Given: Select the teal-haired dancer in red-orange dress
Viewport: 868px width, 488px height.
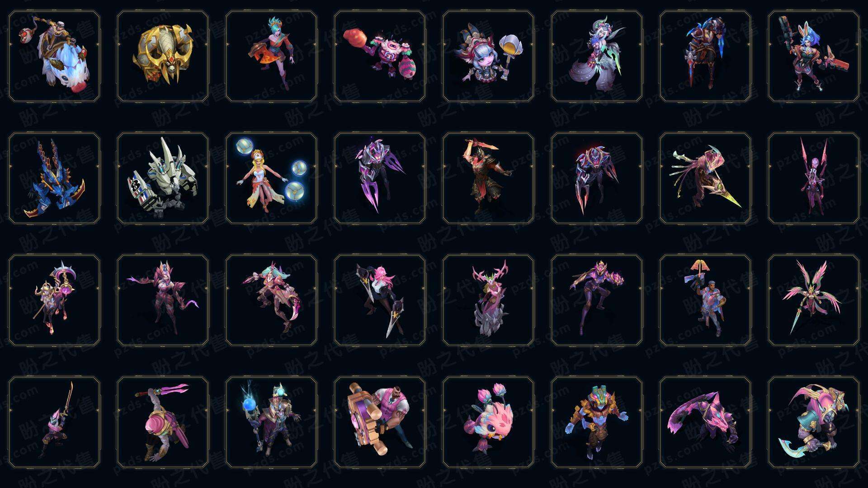Looking at the screenshot, I should pyautogui.click(x=271, y=56).
